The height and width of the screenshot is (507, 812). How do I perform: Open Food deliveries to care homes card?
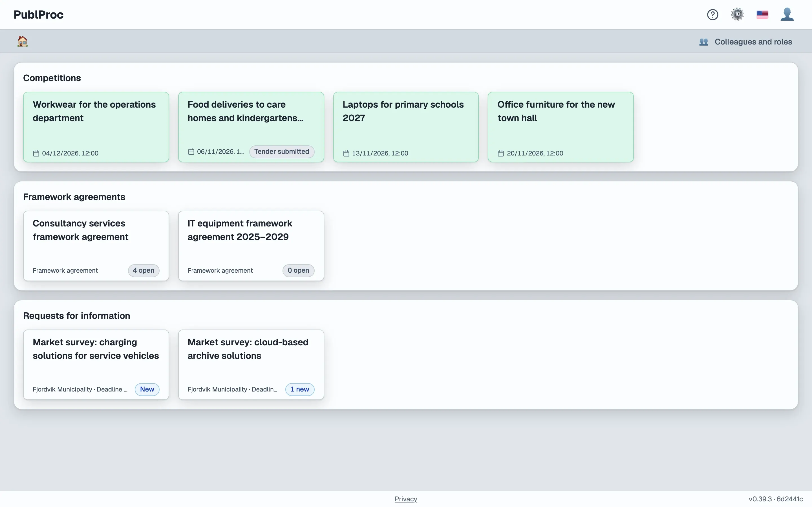(251, 127)
